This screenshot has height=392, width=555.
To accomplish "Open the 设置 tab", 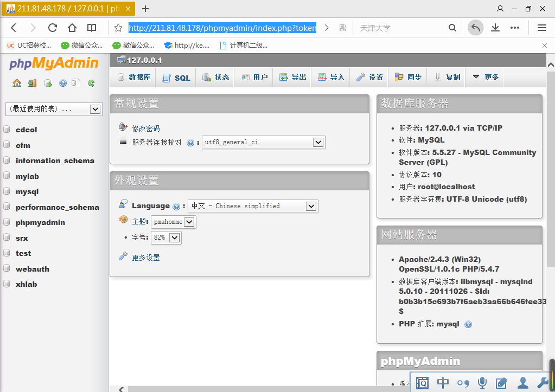I will pos(369,77).
